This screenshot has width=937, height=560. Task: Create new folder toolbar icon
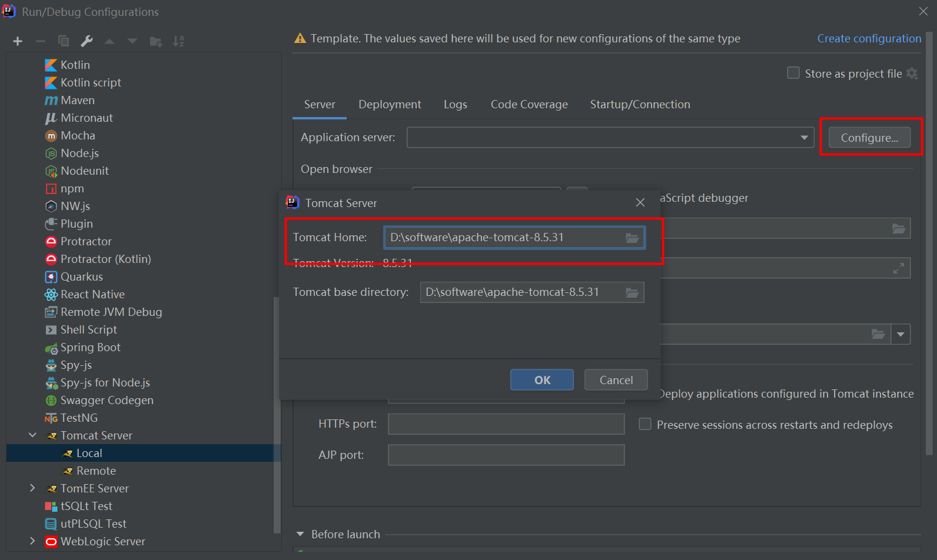156,41
